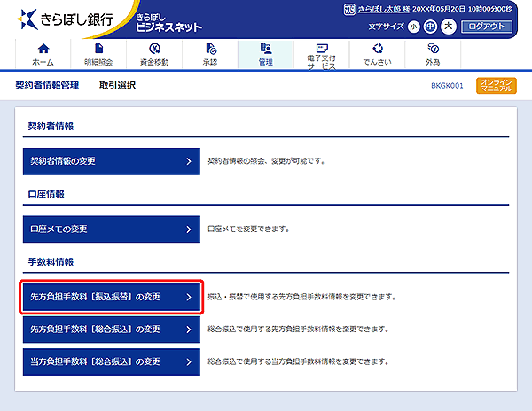
Task: Open the 承認 approval icon
Action: [x=210, y=48]
